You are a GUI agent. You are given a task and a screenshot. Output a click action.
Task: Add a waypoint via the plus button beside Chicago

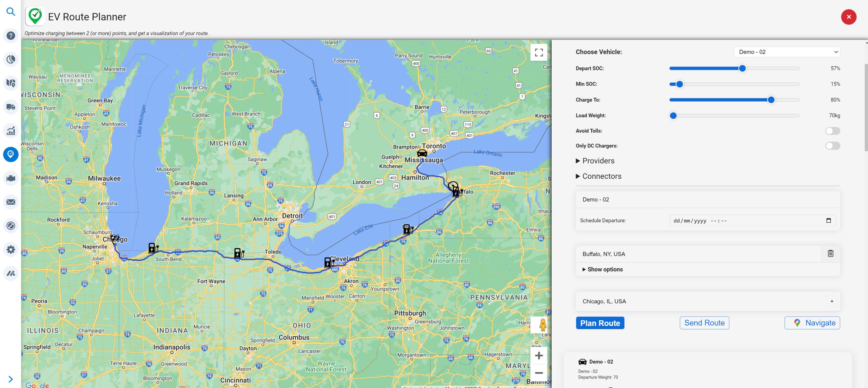click(x=832, y=301)
